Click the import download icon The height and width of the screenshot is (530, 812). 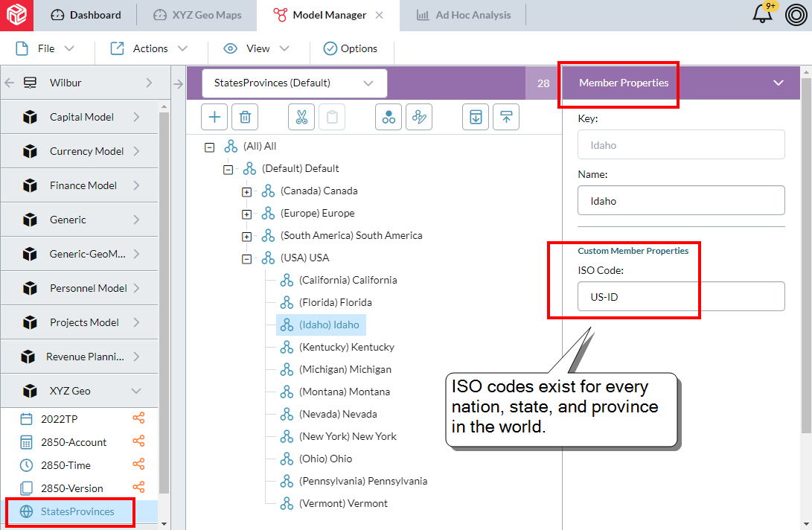[476, 117]
